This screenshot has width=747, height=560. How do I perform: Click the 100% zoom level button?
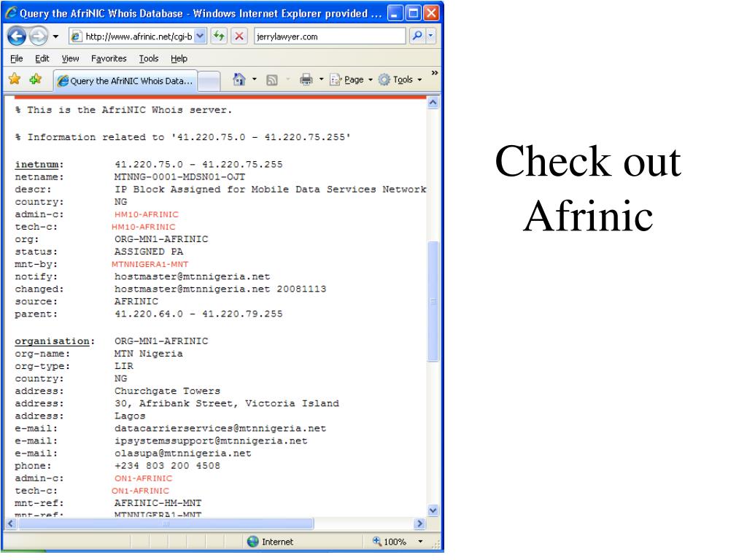click(x=390, y=542)
